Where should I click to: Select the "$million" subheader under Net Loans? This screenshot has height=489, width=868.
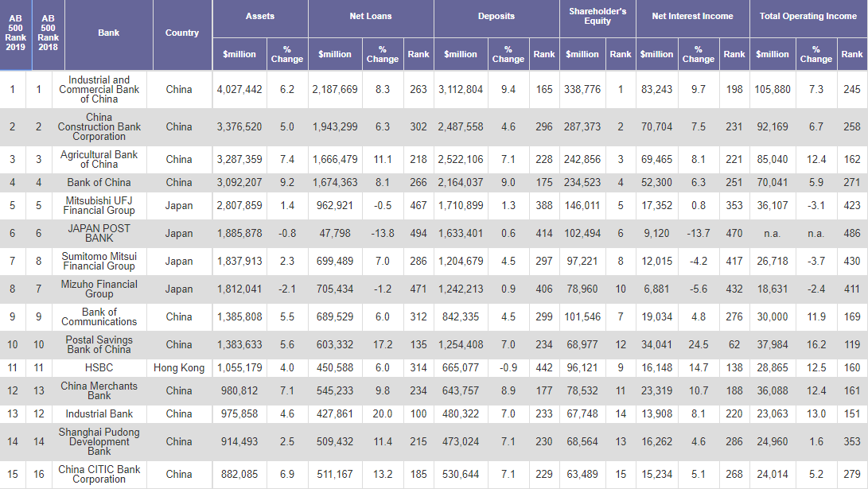[x=335, y=54]
